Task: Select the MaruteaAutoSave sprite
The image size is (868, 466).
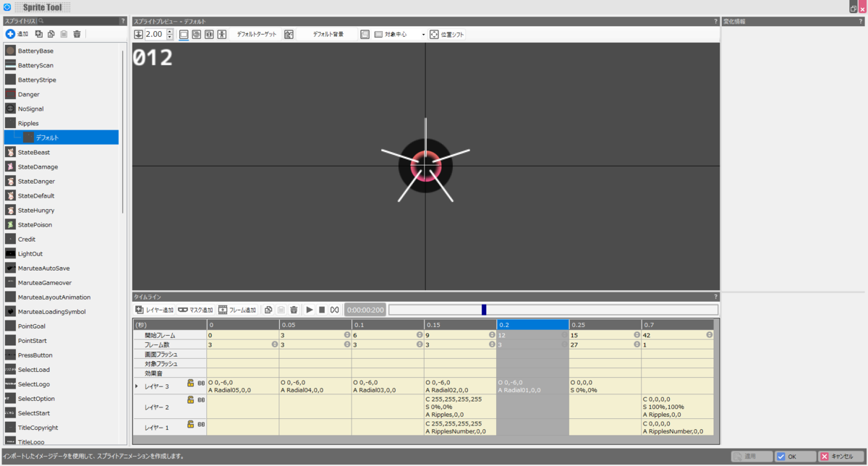Action: point(61,268)
